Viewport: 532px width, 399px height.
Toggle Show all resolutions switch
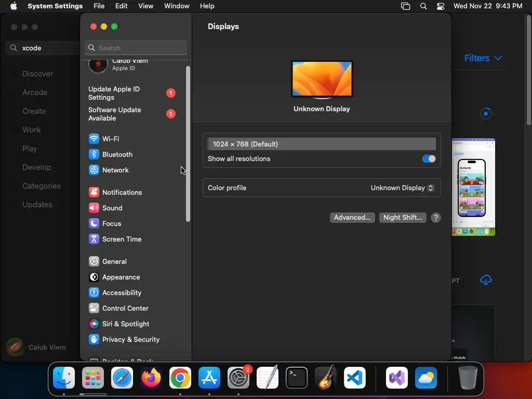(429, 159)
